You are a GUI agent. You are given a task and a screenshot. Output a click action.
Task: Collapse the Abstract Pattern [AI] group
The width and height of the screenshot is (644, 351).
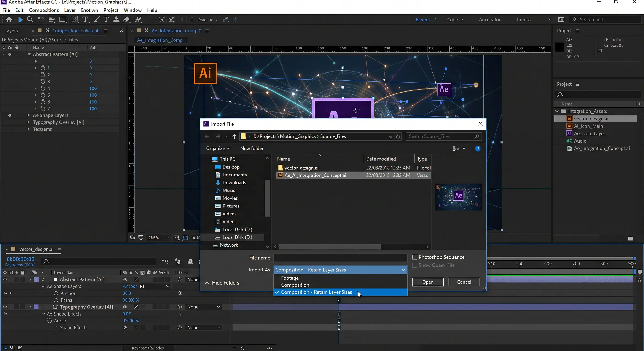29,54
